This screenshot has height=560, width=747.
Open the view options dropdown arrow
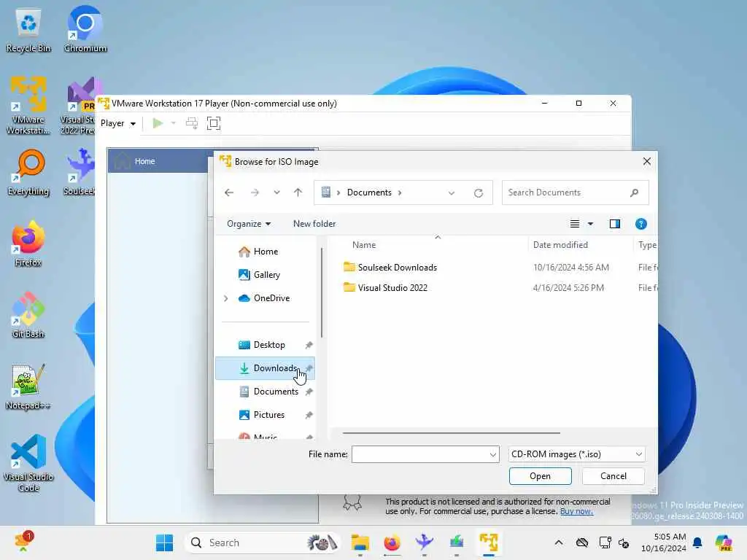[x=590, y=224]
